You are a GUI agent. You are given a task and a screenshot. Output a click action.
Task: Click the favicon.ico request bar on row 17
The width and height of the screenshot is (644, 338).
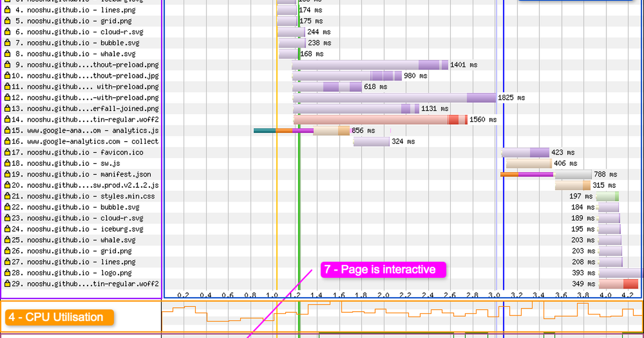pyautogui.click(x=525, y=152)
